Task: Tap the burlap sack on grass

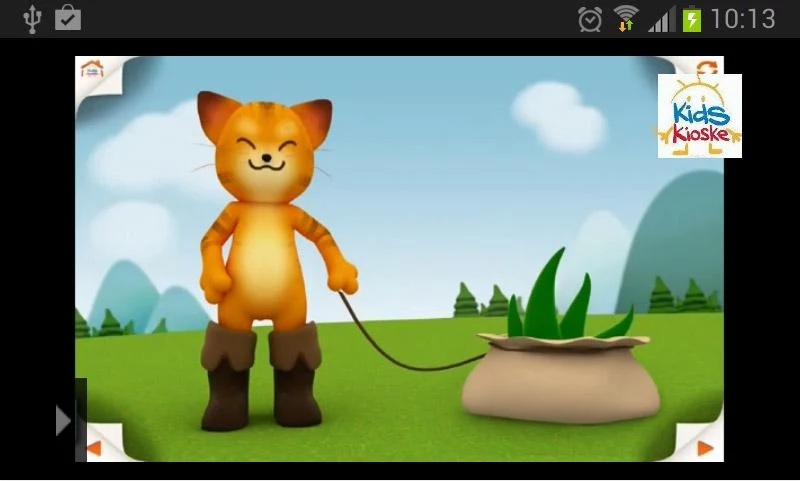Action: coord(560,380)
